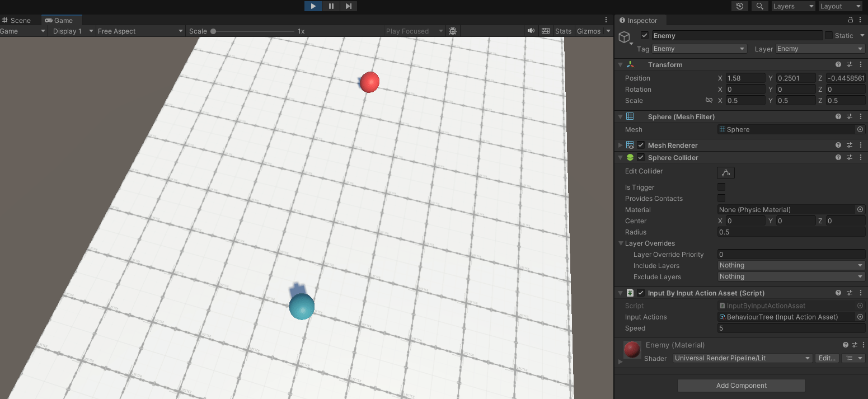Click the Play button in top toolbar
This screenshot has height=399, width=868.
(313, 6)
